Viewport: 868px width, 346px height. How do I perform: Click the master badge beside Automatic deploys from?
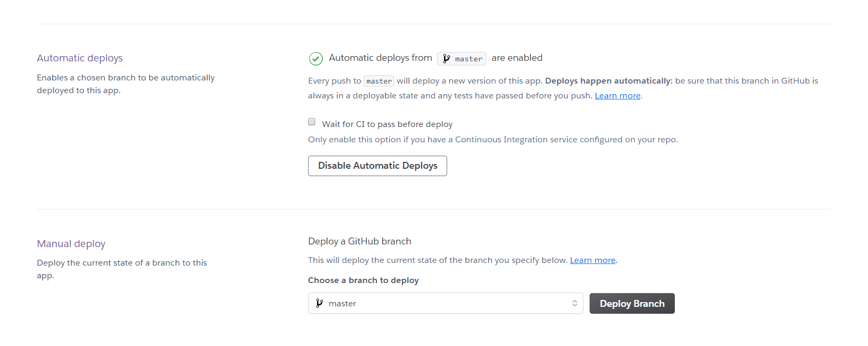coord(462,59)
